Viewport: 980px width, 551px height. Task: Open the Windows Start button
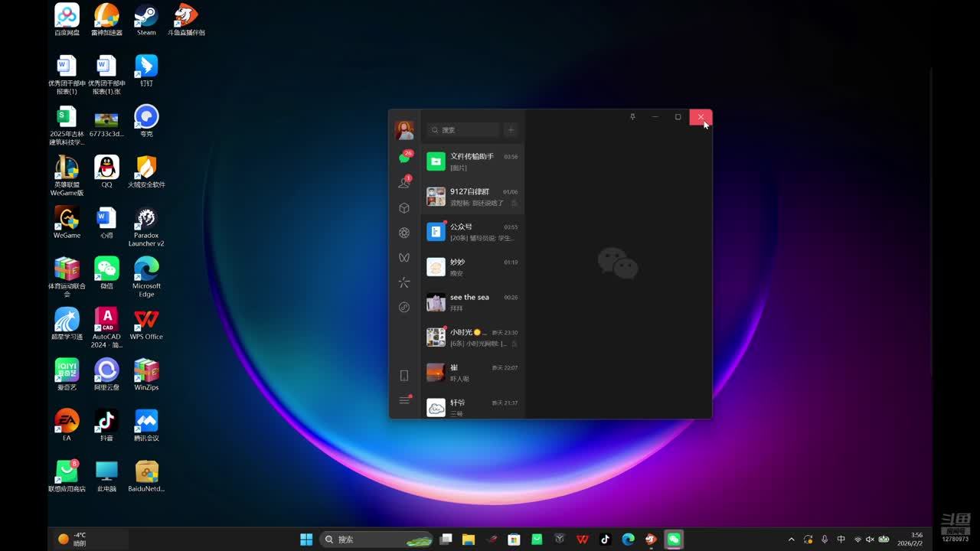[306, 540]
